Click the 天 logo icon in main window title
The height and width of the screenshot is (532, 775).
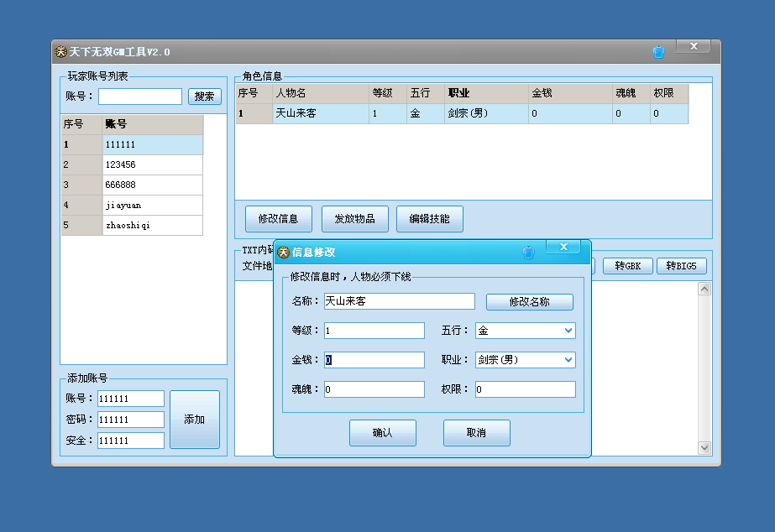coord(60,52)
